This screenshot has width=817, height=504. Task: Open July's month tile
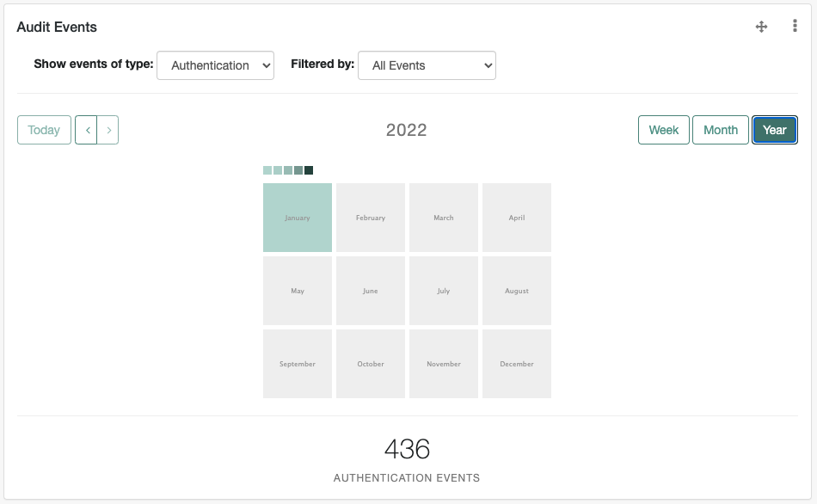[x=443, y=291]
